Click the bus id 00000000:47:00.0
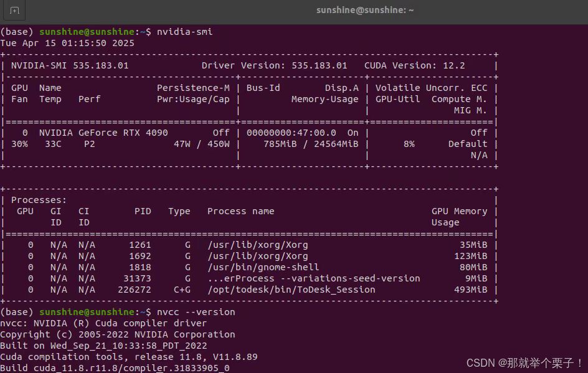Screen dimensions: 588x373 point(292,133)
